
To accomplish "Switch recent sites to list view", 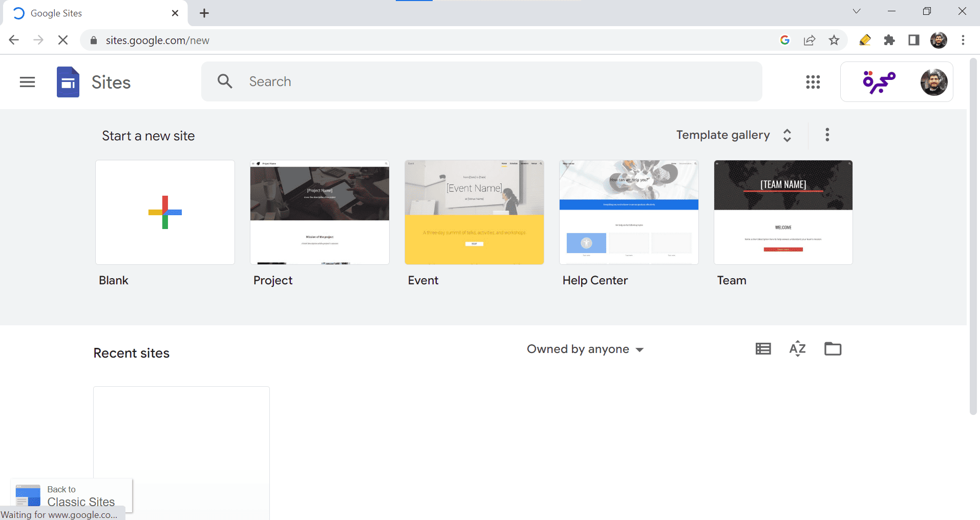I will 763,349.
